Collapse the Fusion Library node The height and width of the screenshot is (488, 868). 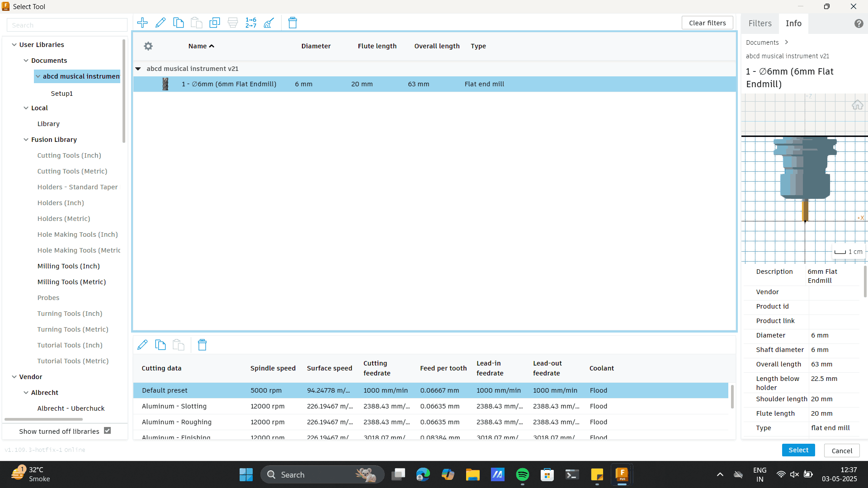[x=26, y=140]
